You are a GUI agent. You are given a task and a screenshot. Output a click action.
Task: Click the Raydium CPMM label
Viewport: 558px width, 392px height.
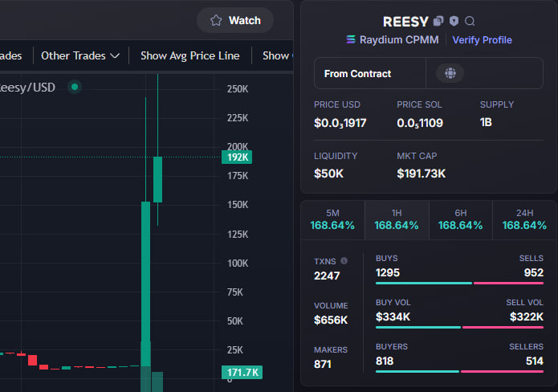[399, 39]
